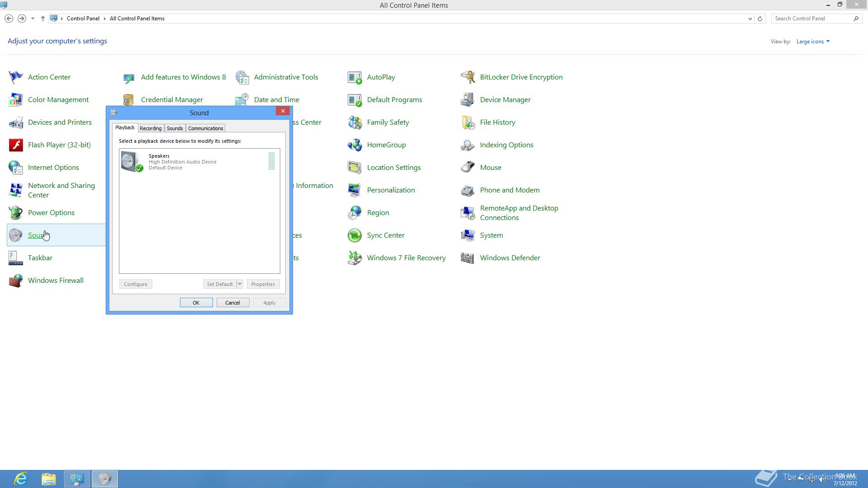Image resolution: width=868 pixels, height=488 pixels.
Task: Click the All Control Panel Items breadcrumb
Action: [137, 19]
